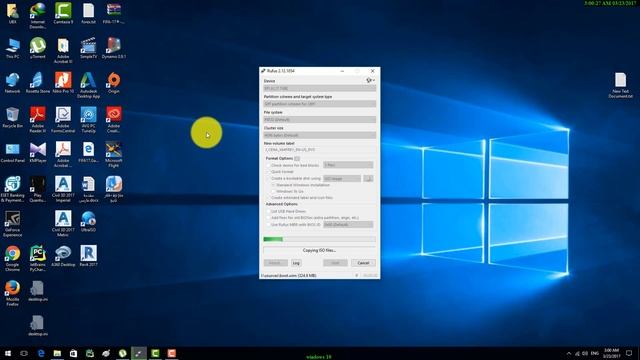Open the KMPlayer desktop shortcut

pyautogui.click(x=38, y=153)
